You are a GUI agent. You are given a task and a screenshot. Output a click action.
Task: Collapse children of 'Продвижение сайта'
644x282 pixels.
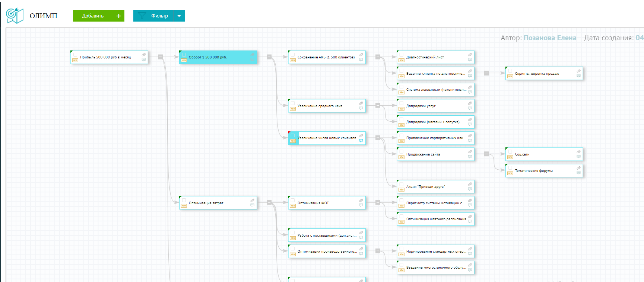pos(486,154)
